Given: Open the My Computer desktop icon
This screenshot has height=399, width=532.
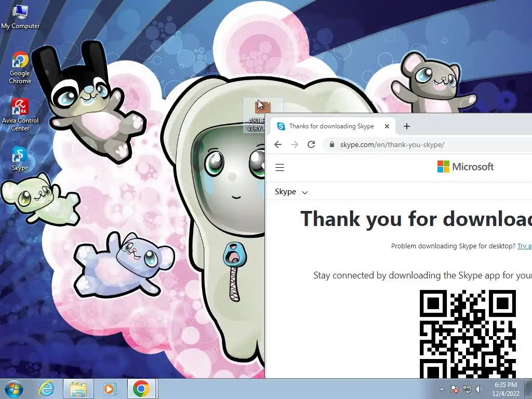Looking at the screenshot, I should pos(20,17).
